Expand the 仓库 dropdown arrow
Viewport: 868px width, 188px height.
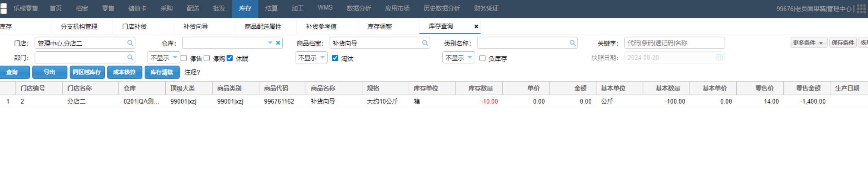(x=270, y=43)
